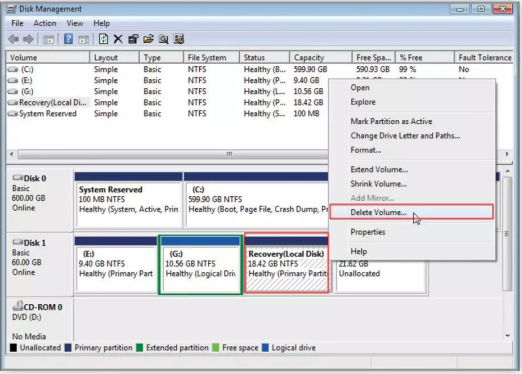Image resolution: width=522 pixels, height=374 pixels.
Task: Click the Disk 1 drive icon
Action: point(17,242)
